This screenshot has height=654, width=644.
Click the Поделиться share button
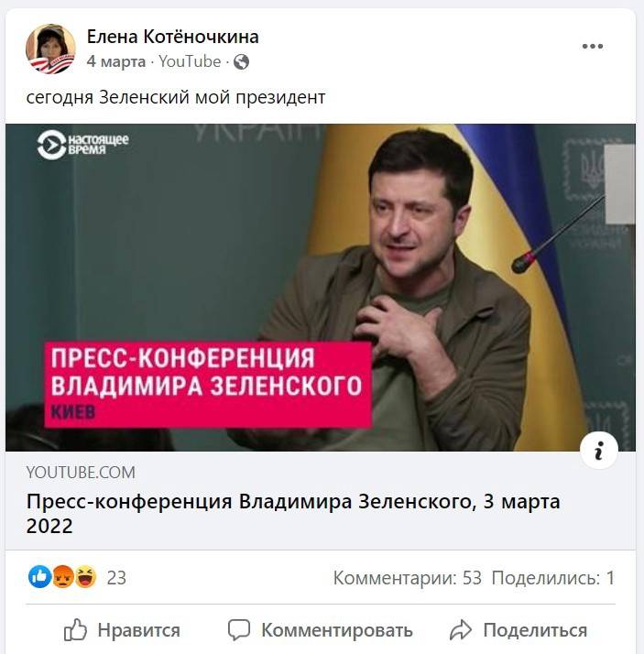[x=518, y=630]
